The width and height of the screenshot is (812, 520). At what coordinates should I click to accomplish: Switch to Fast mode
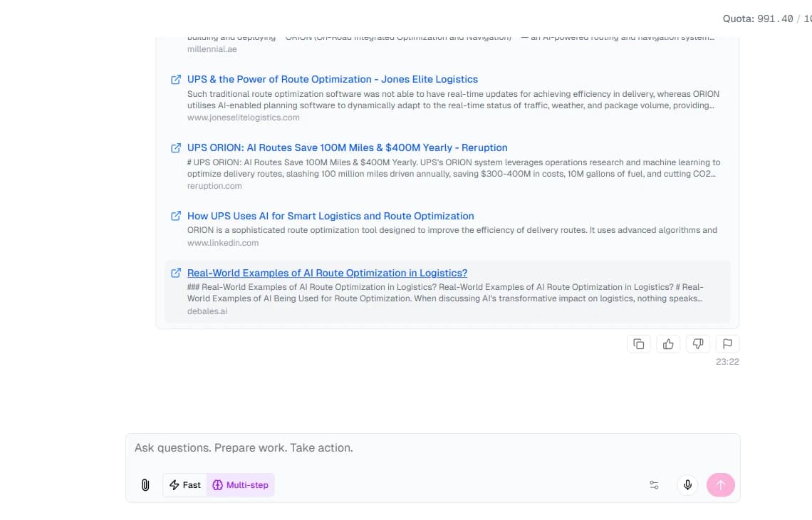pos(185,485)
